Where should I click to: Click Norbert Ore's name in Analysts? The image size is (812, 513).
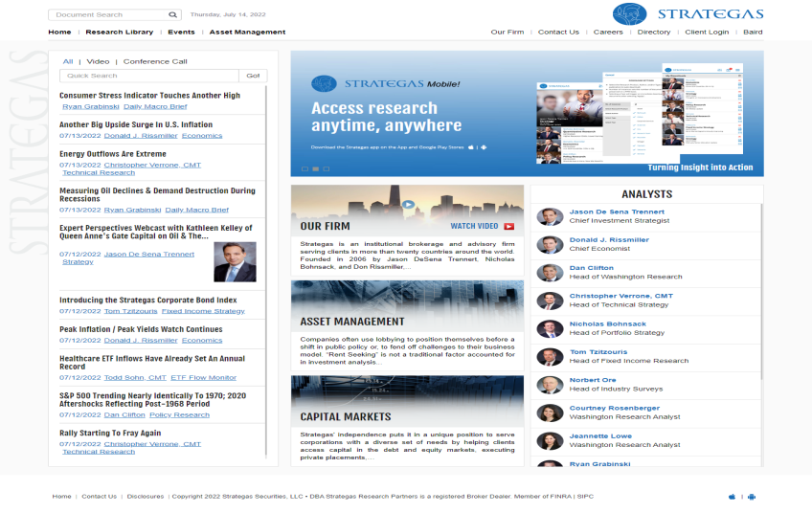click(593, 380)
